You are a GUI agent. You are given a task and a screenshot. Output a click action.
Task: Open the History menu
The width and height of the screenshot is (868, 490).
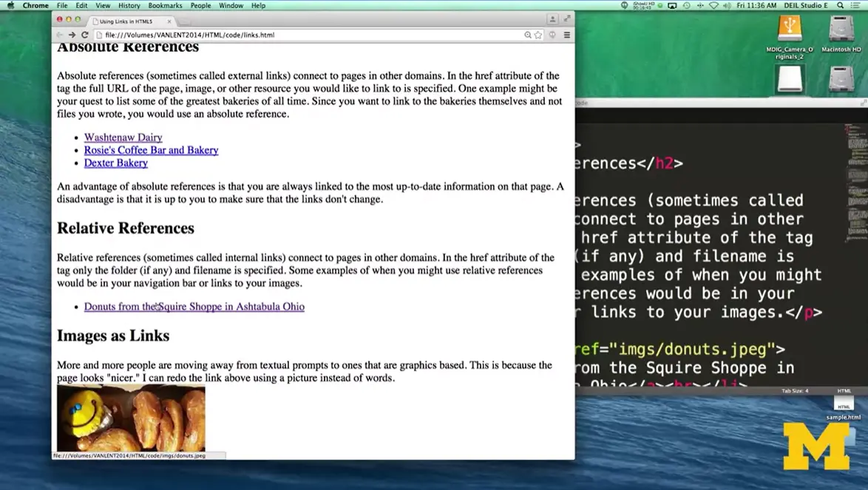point(129,5)
